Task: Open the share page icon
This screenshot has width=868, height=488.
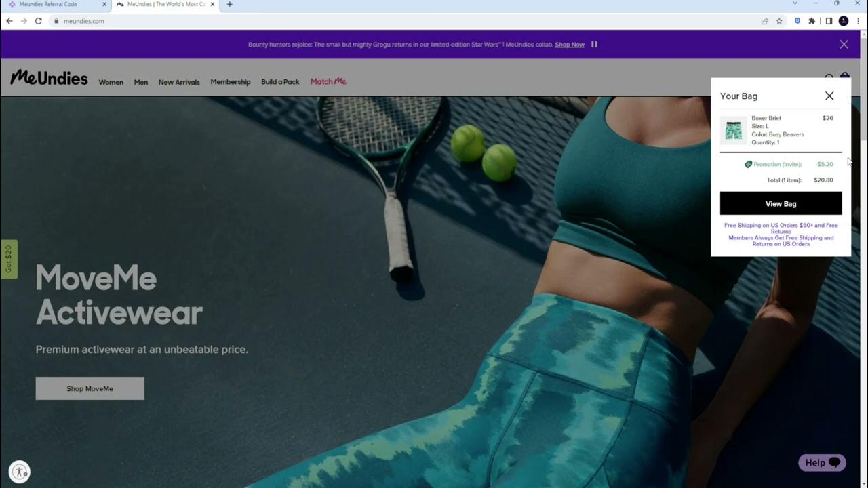Action: pos(765,21)
